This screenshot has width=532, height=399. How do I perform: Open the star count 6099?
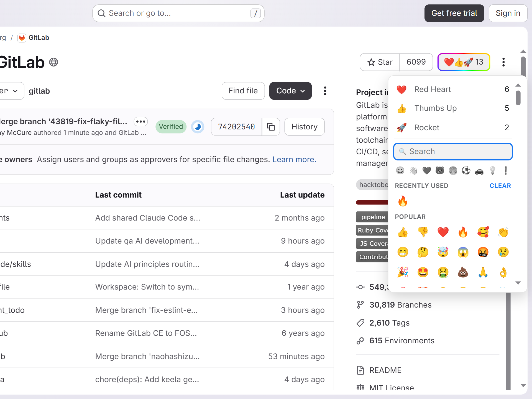[x=416, y=62]
